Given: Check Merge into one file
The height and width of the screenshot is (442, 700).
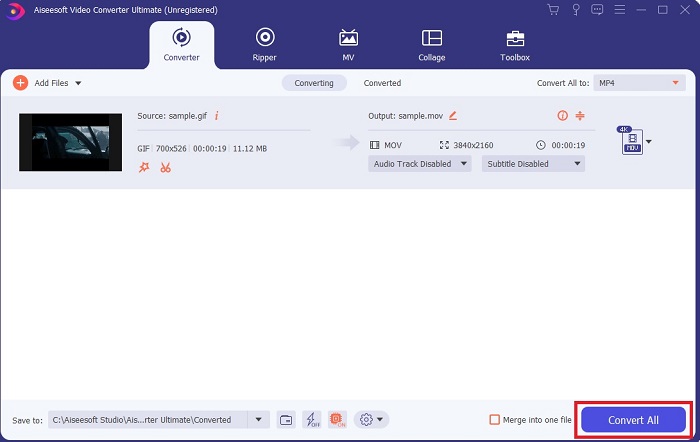Looking at the screenshot, I should coord(494,420).
